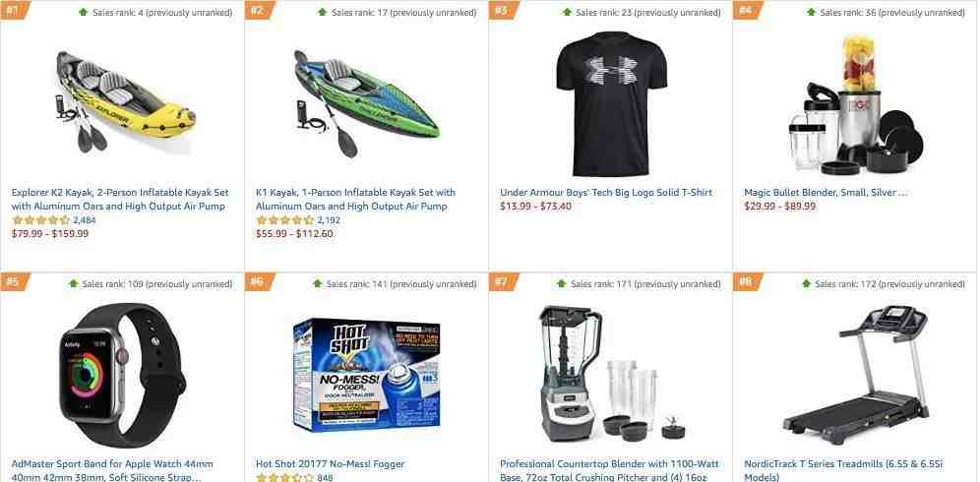Open Hot Shot Fogger box image

click(367, 375)
